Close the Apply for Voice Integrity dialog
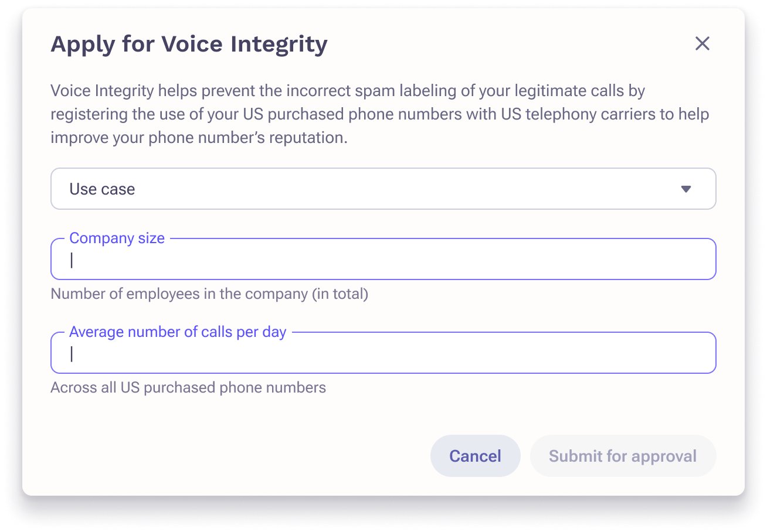 click(702, 43)
